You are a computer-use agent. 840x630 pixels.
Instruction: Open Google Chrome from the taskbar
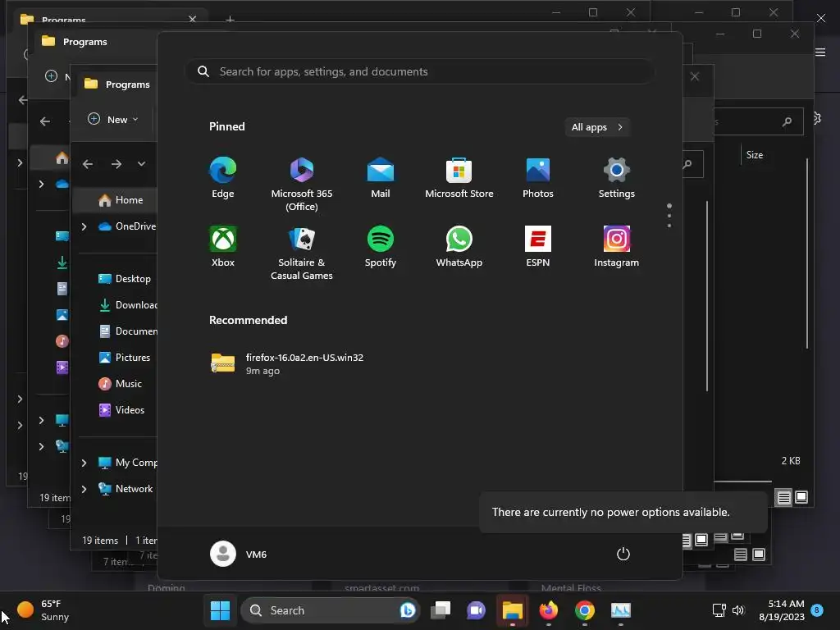tap(584, 610)
